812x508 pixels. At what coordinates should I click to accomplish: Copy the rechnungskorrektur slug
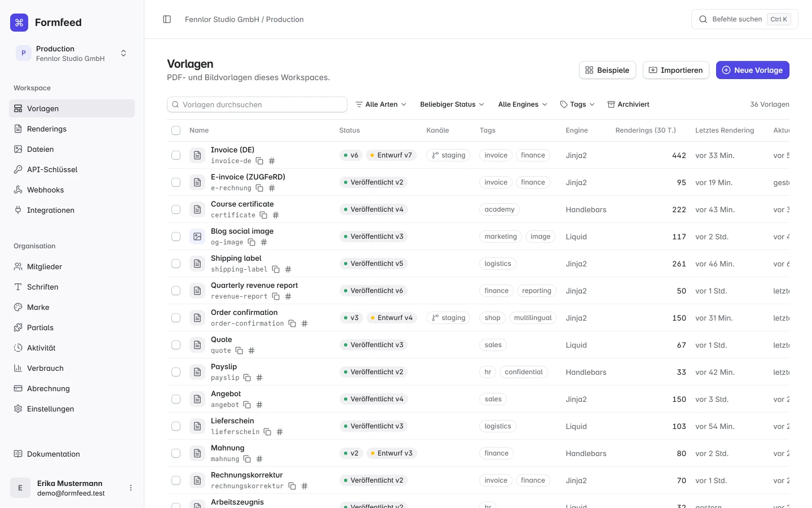tap(292, 486)
